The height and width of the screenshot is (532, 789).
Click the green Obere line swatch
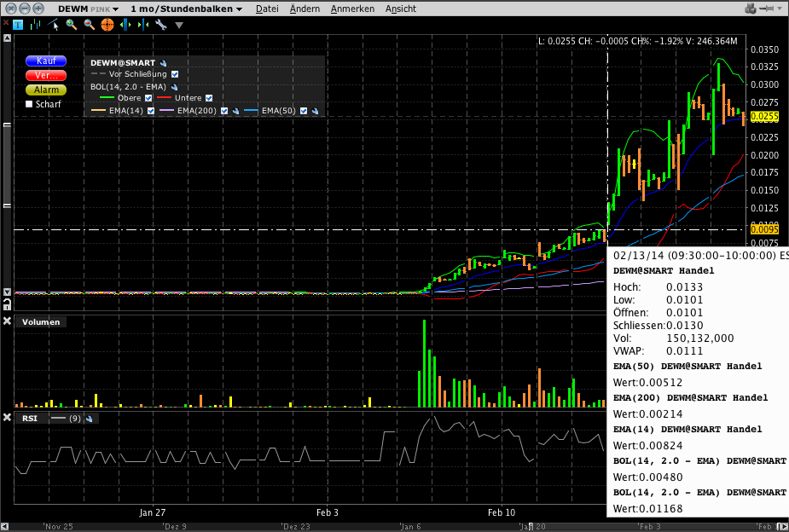(107, 98)
